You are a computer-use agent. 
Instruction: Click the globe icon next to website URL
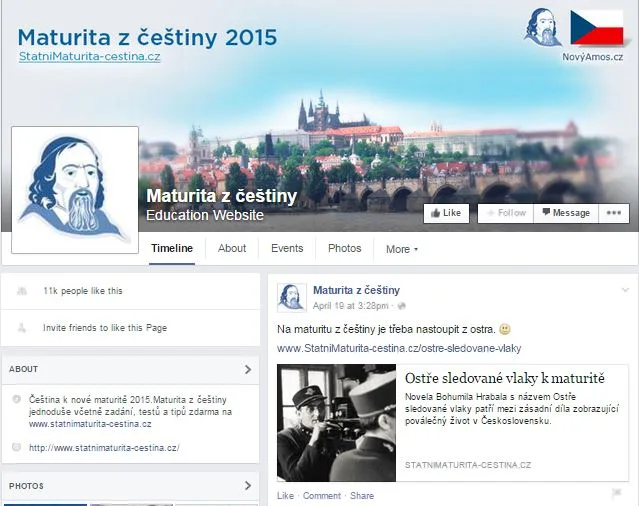pyautogui.click(x=16, y=447)
